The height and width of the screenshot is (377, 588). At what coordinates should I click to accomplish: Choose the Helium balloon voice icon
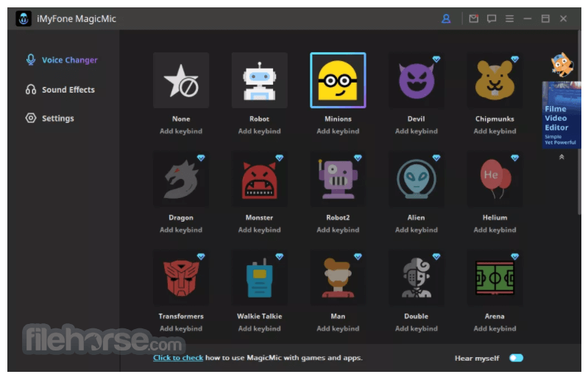[495, 179]
